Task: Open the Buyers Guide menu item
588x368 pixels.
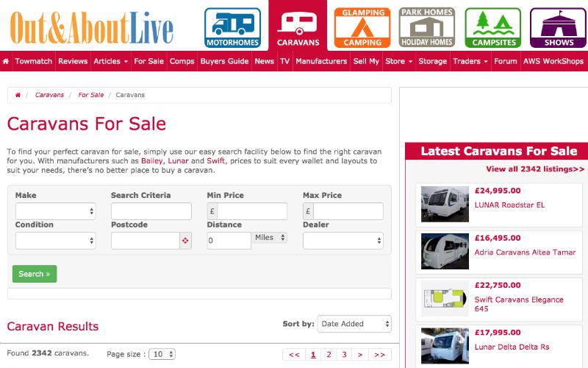Action: click(x=224, y=61)
